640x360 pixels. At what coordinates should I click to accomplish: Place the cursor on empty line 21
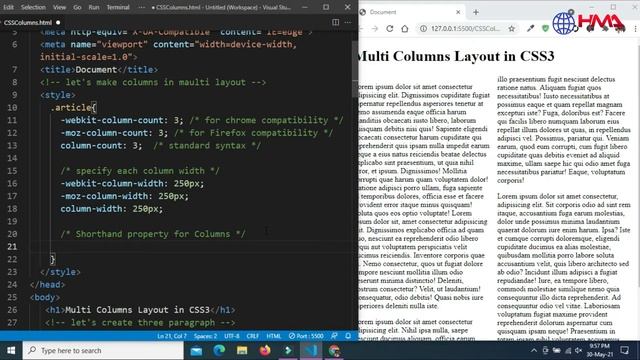[192, 247]
